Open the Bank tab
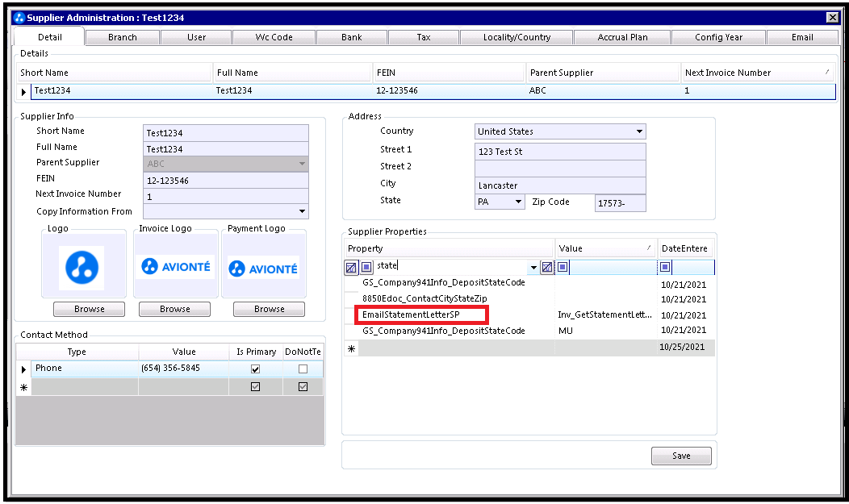 coord(351,37)
